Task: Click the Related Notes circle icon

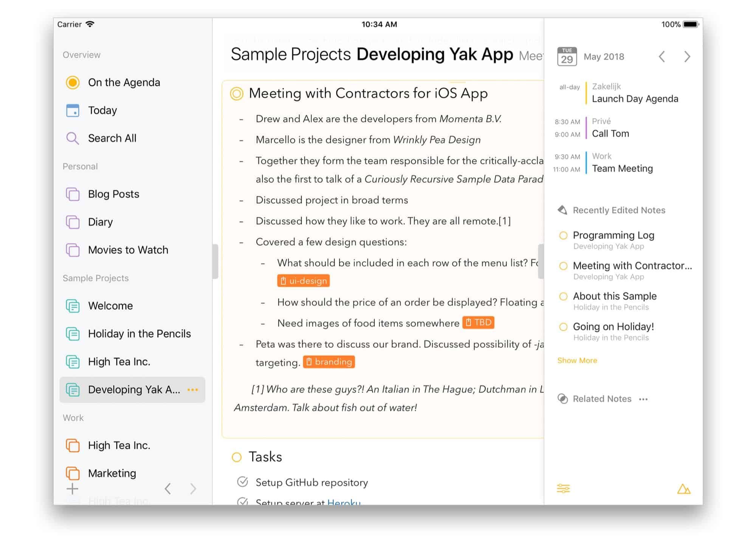Action: click(x=562, y=399)
